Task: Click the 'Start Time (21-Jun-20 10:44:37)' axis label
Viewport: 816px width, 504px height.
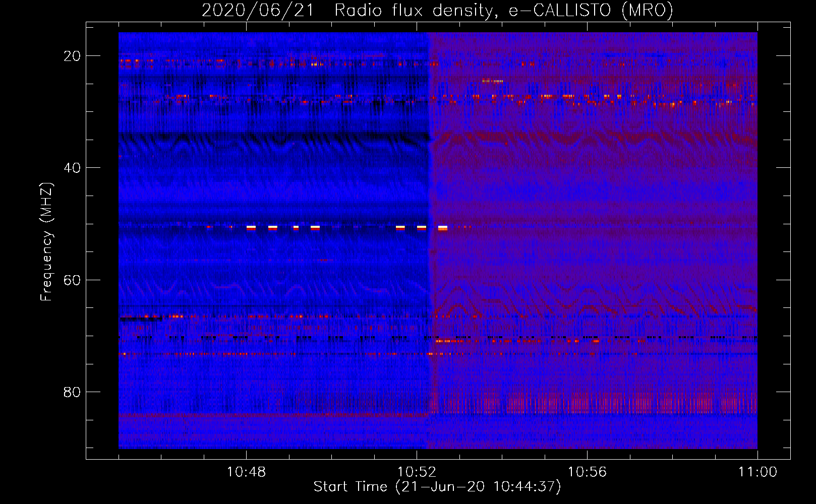Action: coord(437,487)
